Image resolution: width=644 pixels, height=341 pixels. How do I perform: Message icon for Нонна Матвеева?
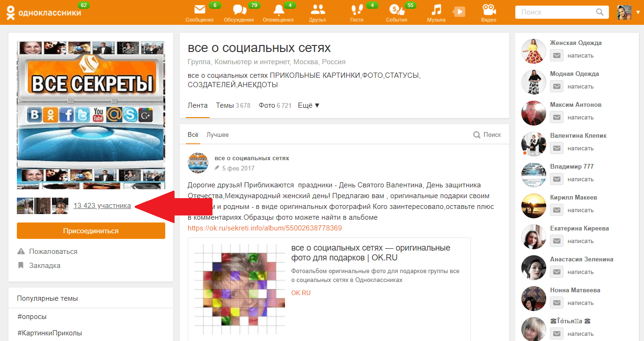[x=556, y=303]
